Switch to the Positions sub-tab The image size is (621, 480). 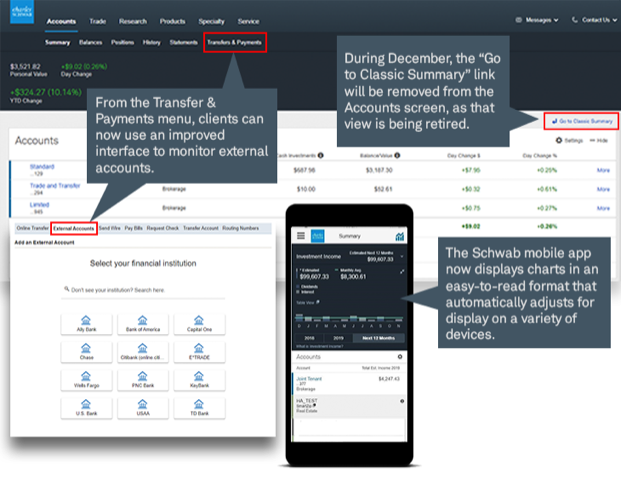pos(122,42)
